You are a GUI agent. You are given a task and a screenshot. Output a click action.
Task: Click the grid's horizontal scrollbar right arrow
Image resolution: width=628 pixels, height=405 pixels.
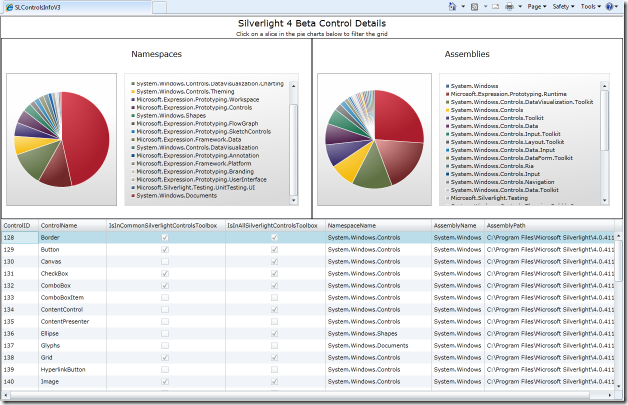(610, 395)
